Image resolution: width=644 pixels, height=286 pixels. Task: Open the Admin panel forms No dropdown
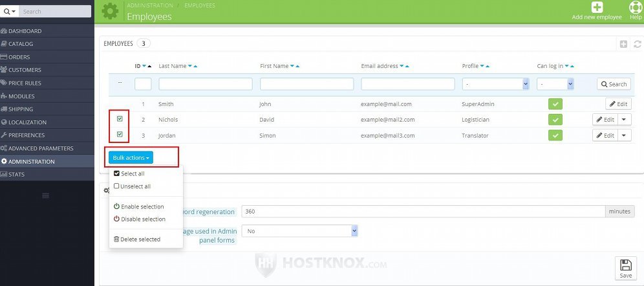(300, 231)
